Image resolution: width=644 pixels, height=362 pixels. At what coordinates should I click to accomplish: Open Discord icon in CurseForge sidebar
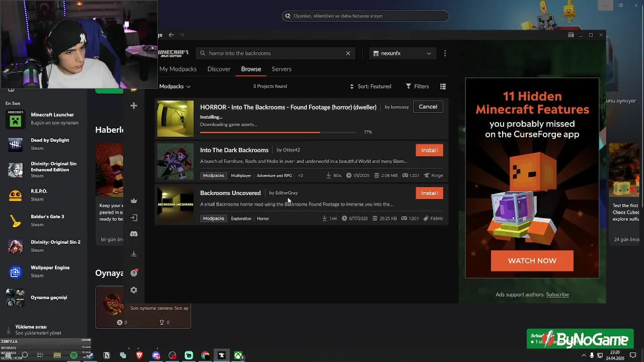pos(134,234)
